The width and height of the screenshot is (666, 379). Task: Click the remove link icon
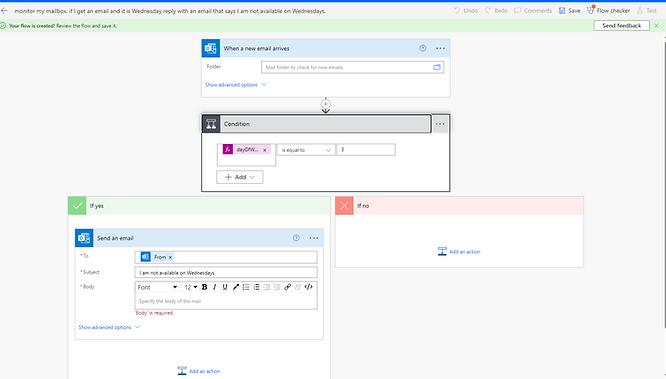pos(298,287)
